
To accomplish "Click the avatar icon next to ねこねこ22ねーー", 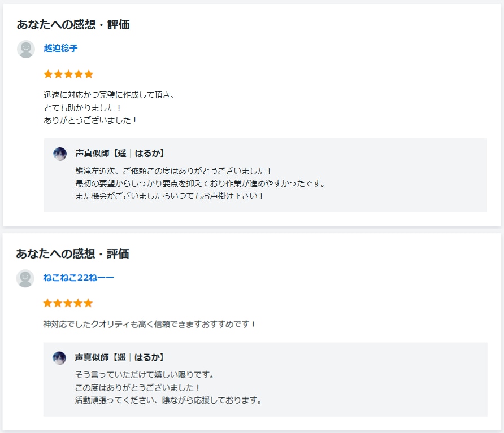I will 25,278.
